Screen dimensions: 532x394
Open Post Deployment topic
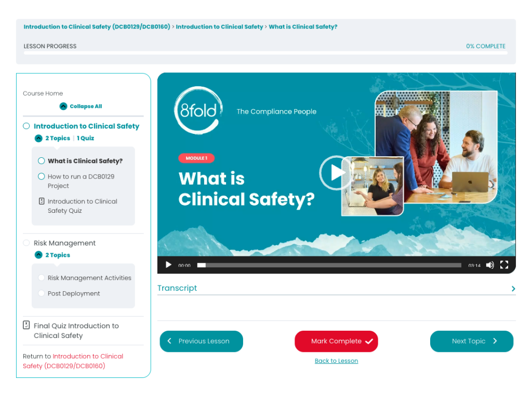click(x=74, y=293)
